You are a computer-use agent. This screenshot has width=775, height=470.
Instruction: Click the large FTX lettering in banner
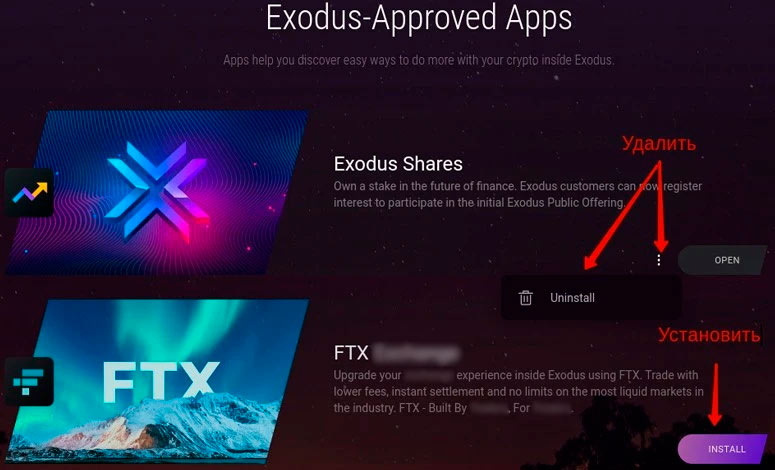(x=161, y=381)
